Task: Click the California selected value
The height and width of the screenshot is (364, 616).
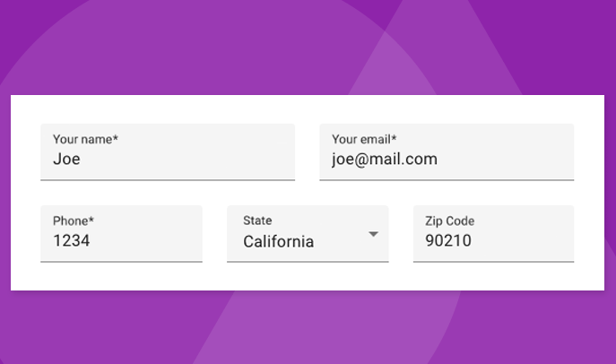Action: 279,241
